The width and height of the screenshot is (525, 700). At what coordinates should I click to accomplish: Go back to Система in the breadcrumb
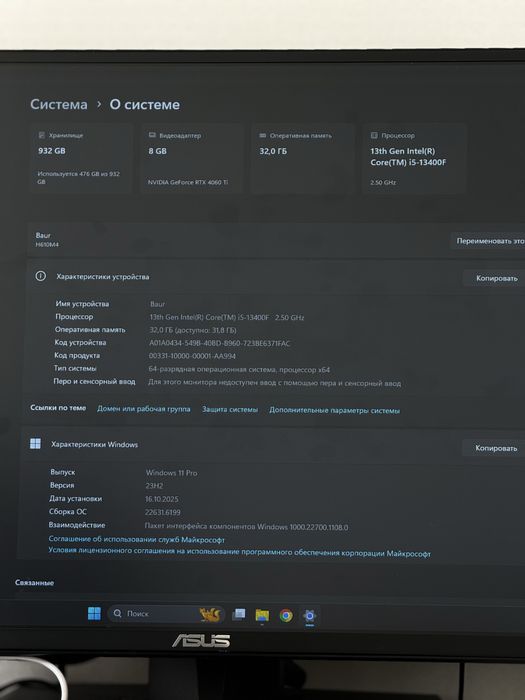click(x=59, y=104)
